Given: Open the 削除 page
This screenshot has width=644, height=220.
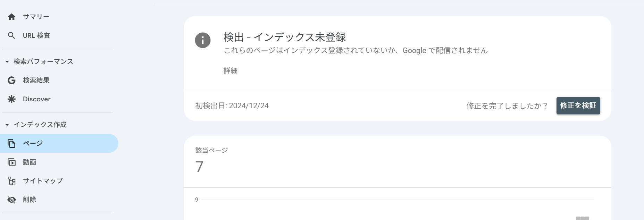Looking at the screenshot, I should coord(30,200).
